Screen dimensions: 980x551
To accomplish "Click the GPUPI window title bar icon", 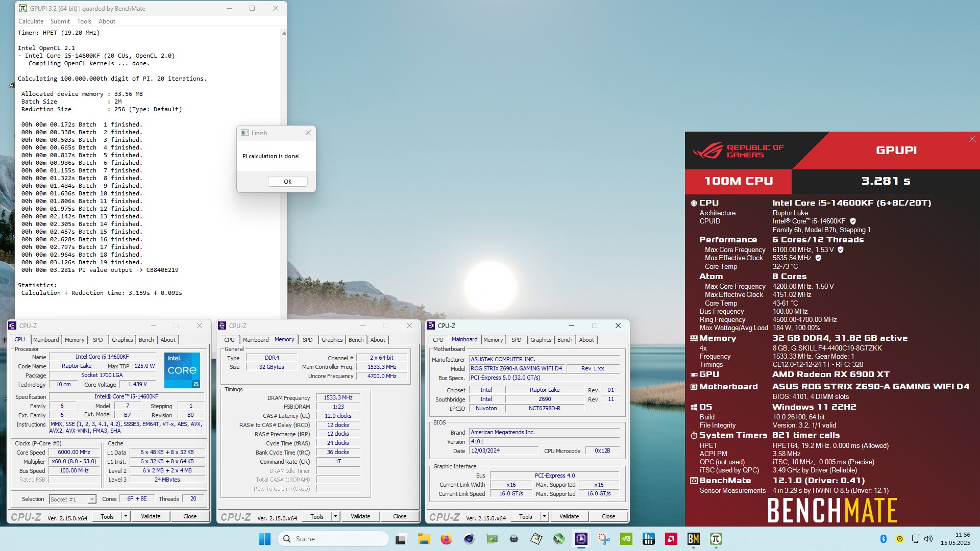I will click(x=23, y=8).
